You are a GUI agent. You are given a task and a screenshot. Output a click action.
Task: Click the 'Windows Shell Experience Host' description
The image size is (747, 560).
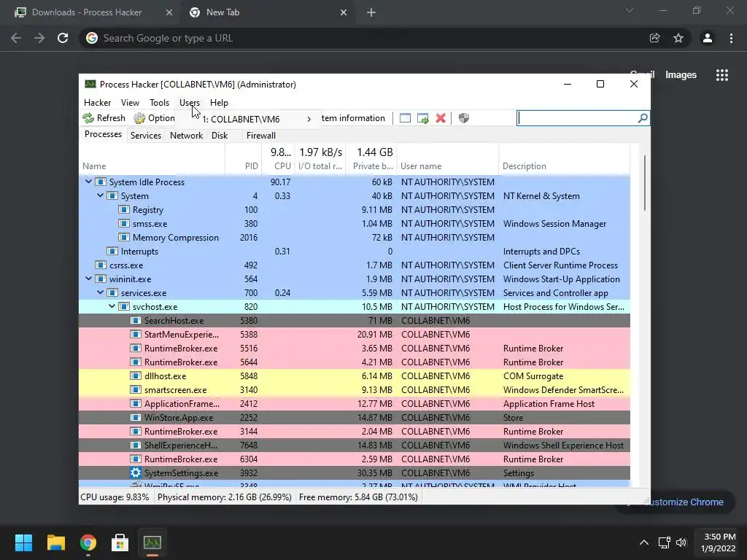(x=563, y=446)
